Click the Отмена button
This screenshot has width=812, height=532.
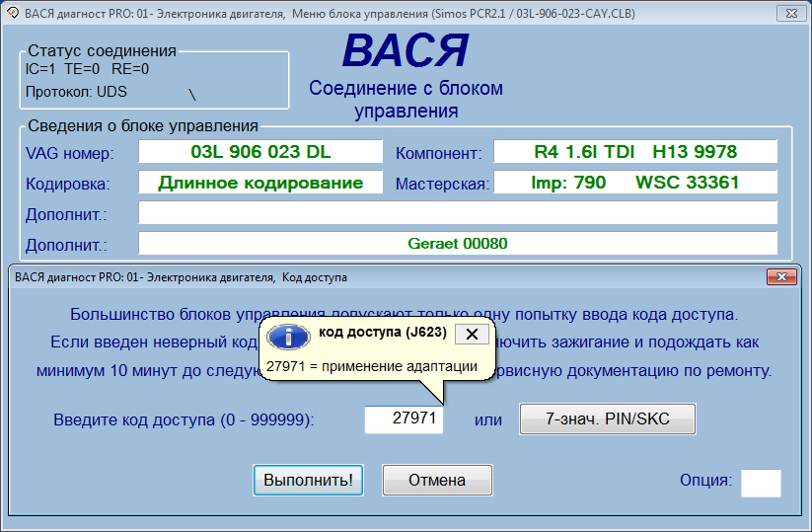tap(437, 481)
